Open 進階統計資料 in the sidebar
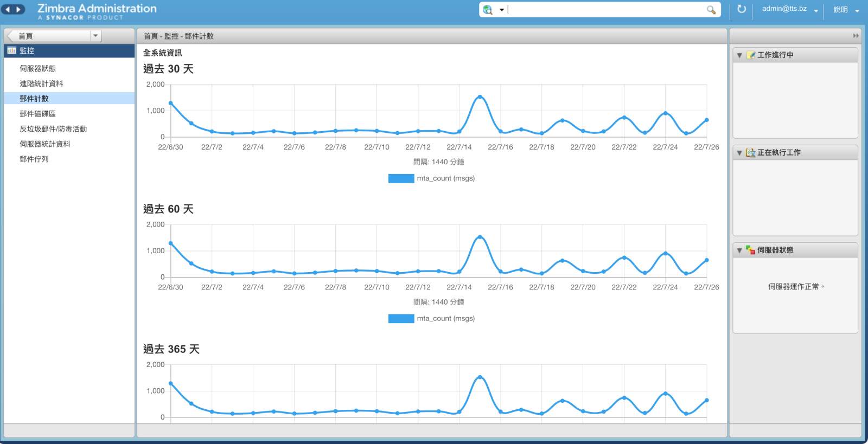This screenshot has height=444, width=868. click(41, 83)
